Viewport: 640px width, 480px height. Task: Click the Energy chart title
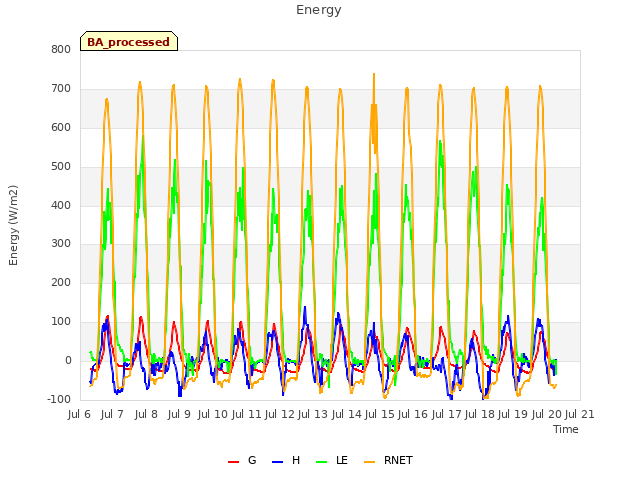(x=319, y=10)
